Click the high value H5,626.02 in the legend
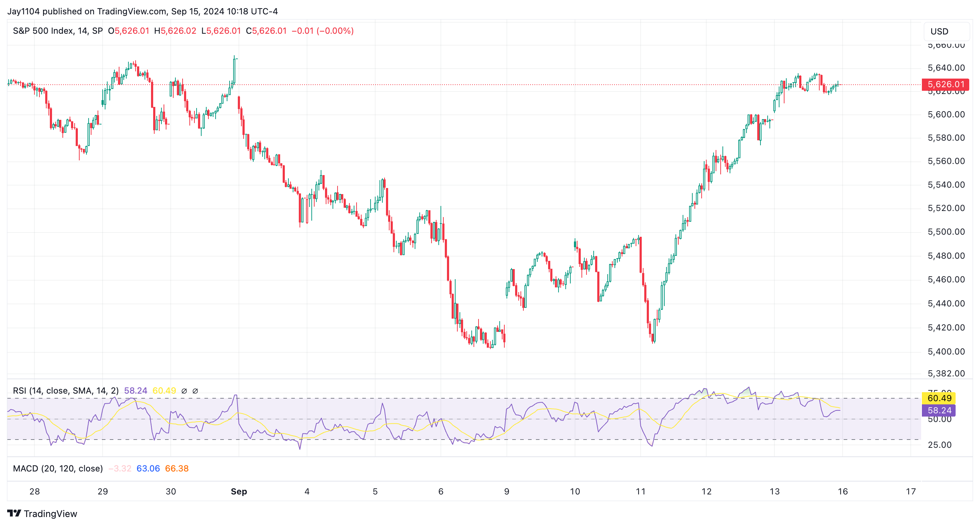Screen dimensions: 980x526 click(x=175, y=31)
